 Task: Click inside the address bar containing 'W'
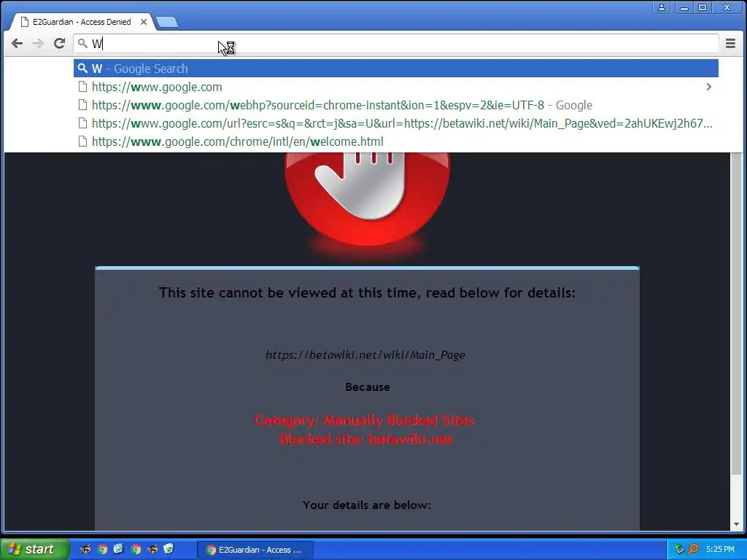coord(396,43)
